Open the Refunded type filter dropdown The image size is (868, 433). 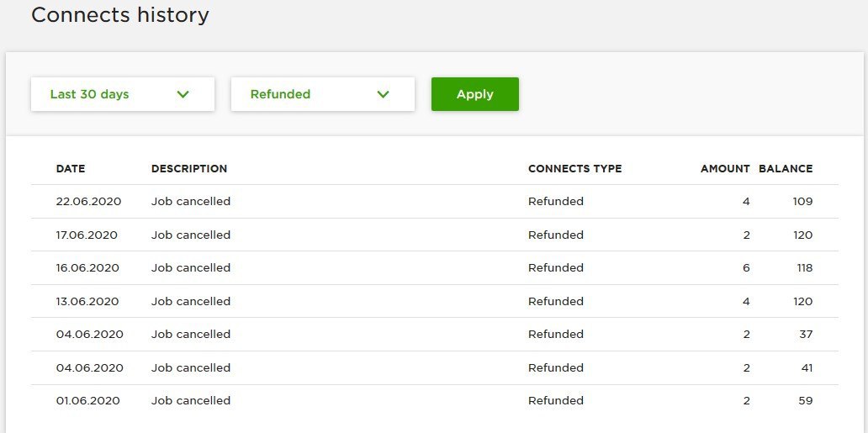coord(323,94)
